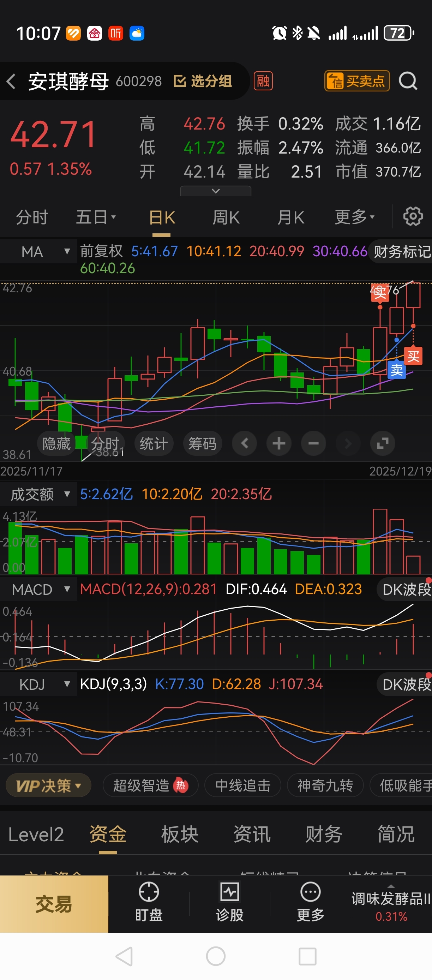Screen dimensions: 432x980
Task: Move chart left with arrow icon
Action: (x=245, y=443)
